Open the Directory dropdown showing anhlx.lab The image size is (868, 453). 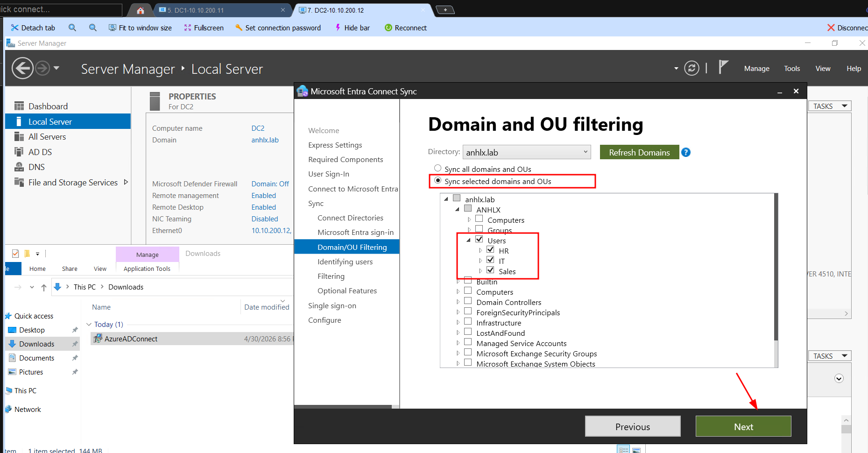527,152
